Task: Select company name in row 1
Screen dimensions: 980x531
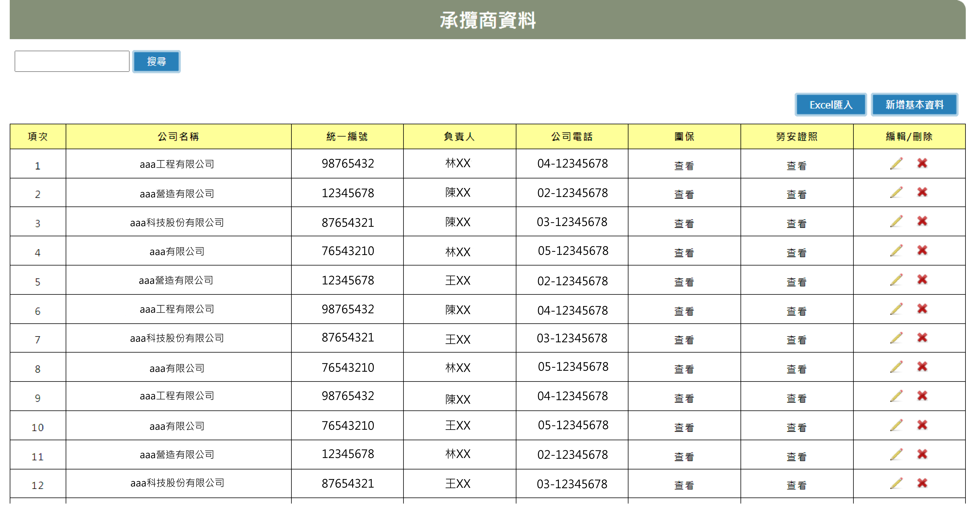Action: [x=177, y=164]
